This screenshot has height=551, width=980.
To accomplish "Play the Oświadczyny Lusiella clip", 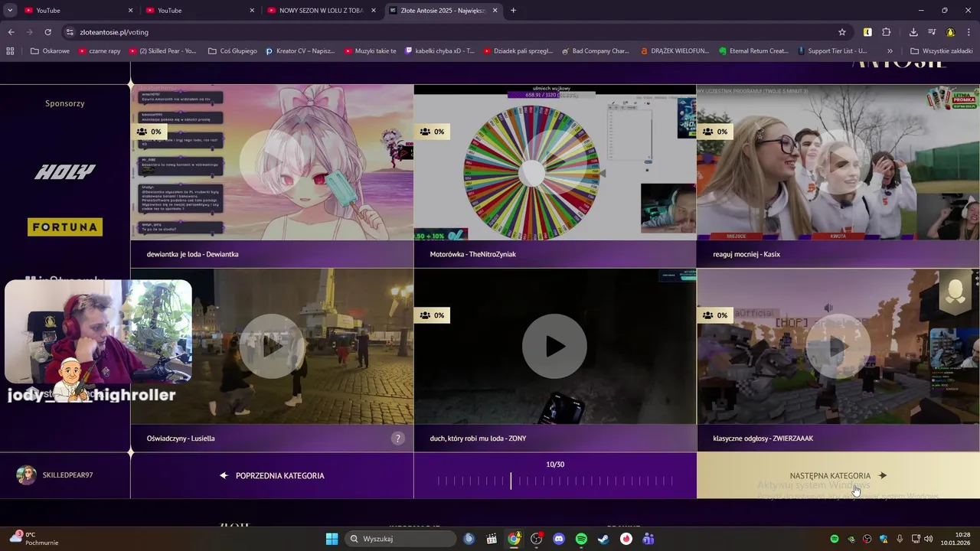I will 272,346.
